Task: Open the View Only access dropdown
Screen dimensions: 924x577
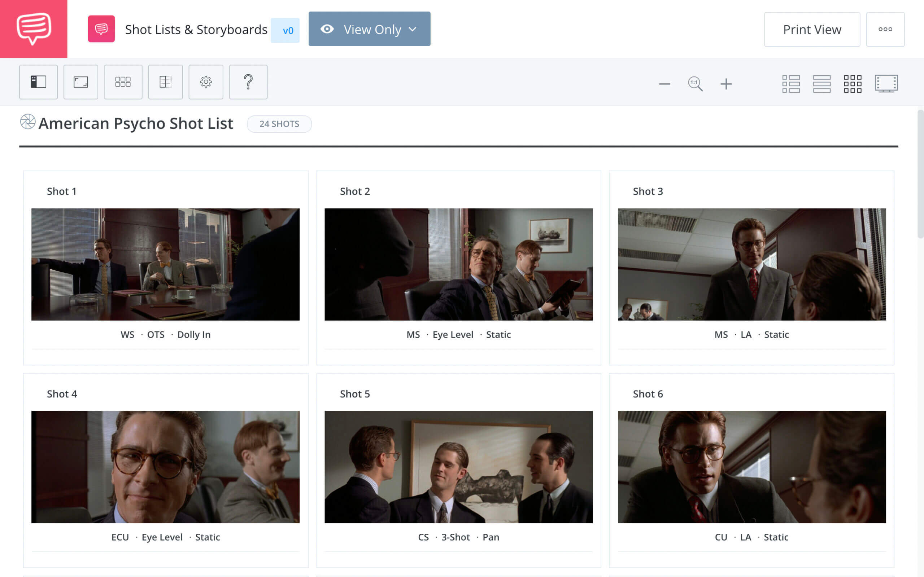Action: pyautogui.click(x=368, y=29)
